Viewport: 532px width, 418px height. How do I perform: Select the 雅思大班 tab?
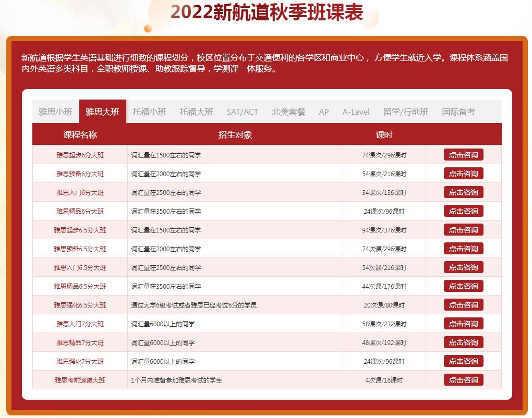(x=102, y=112)
